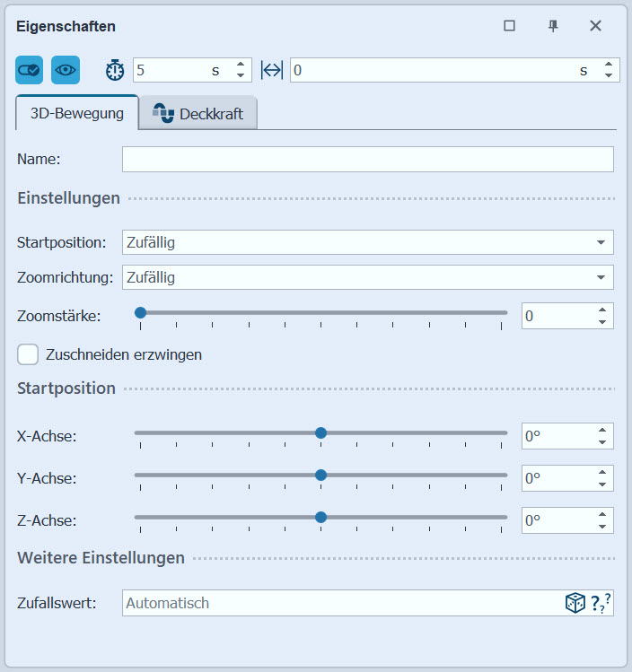Click the Deckkraft tab wave icon
The height and width of the screenshot is (672, 632).
[x=162, y=114]
